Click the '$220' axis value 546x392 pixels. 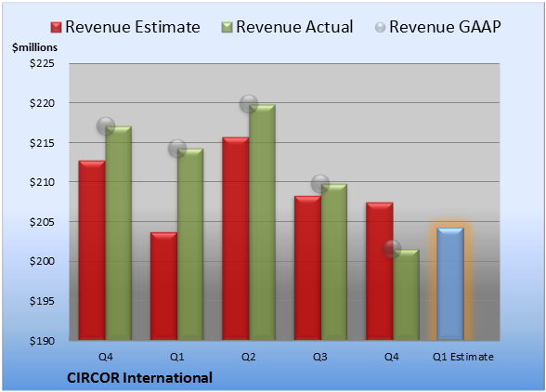42,103
